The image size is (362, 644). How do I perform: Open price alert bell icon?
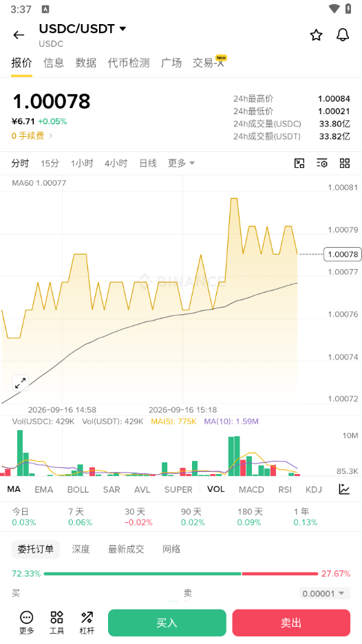(343, 35)
